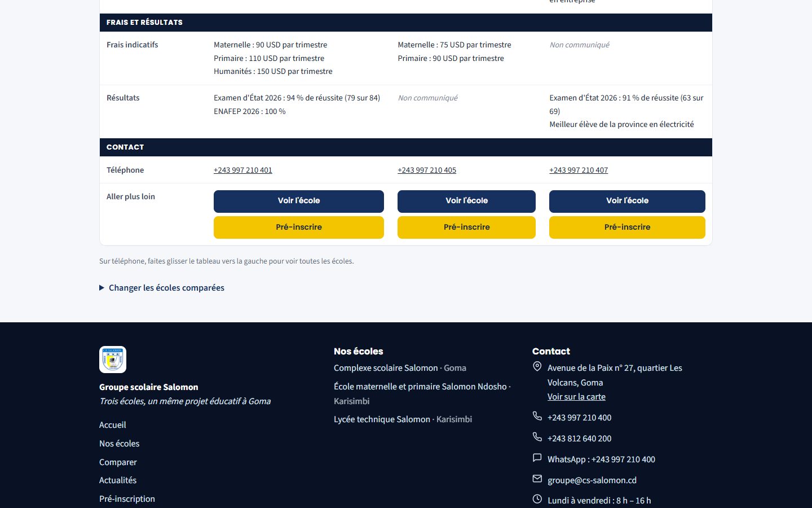Viewport: 812px width, 508px height.
Task: Click 'Pré-inscrire' under +243 997 210 405
Action: pyautogui.click(x=466, y=227)
